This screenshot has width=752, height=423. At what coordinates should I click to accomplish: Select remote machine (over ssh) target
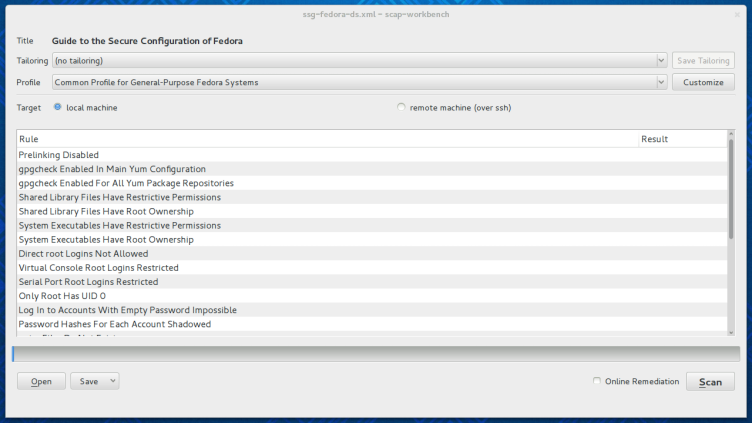click(401, 107)
